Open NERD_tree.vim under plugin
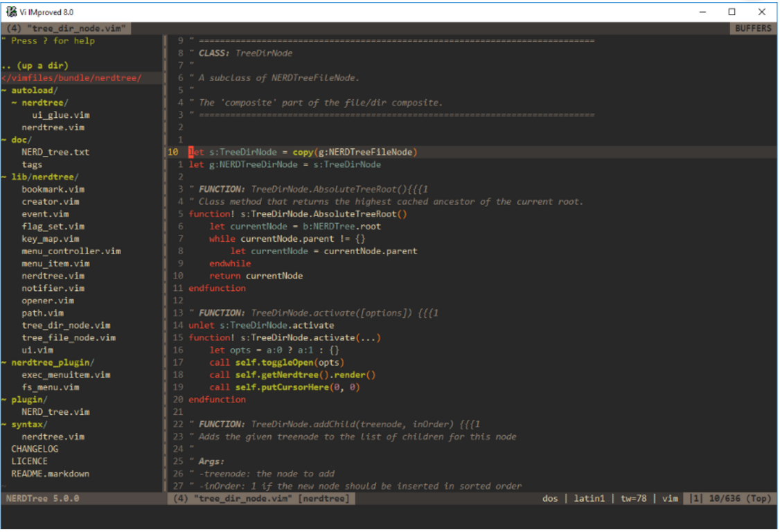Screen dimensions: 780x532 pos(55,412)
